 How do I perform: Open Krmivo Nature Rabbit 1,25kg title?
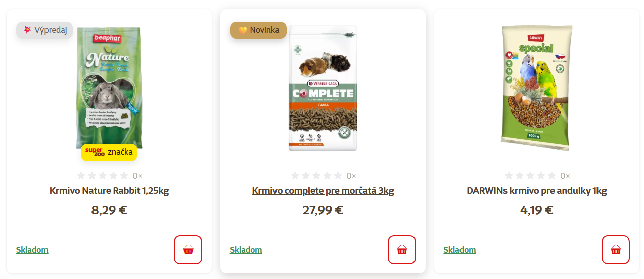pyautogui.click(x=109, y=191)
